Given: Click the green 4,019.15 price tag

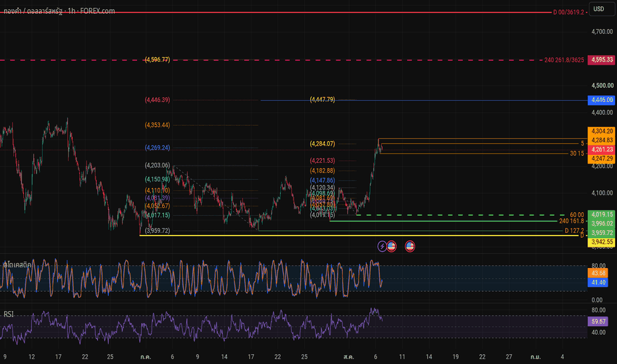Looking at the screenshot, I should coord(601,214).
